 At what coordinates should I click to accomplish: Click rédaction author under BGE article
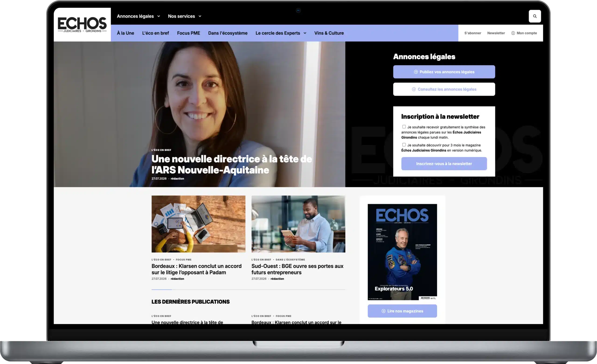coord(277,279)
